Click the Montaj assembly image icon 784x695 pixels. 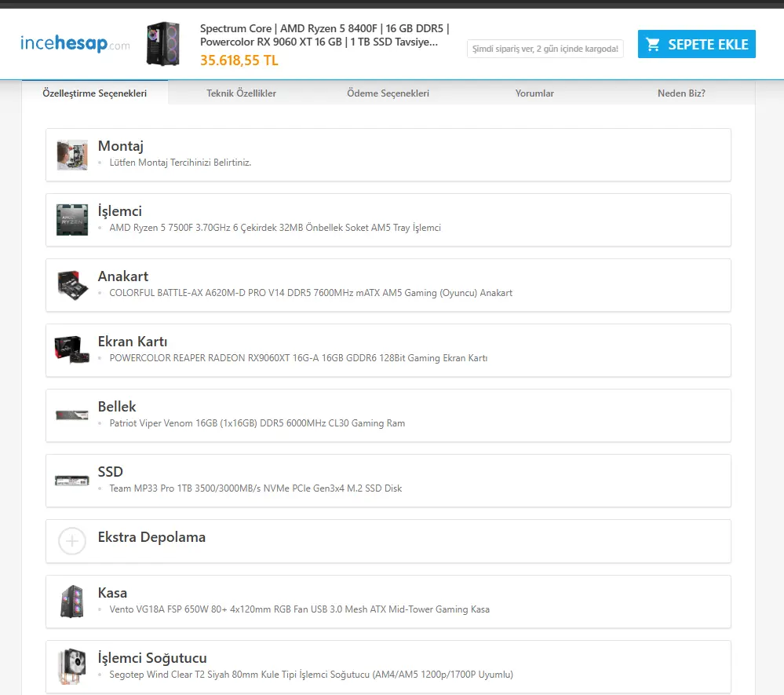click(x=72, y=155)
